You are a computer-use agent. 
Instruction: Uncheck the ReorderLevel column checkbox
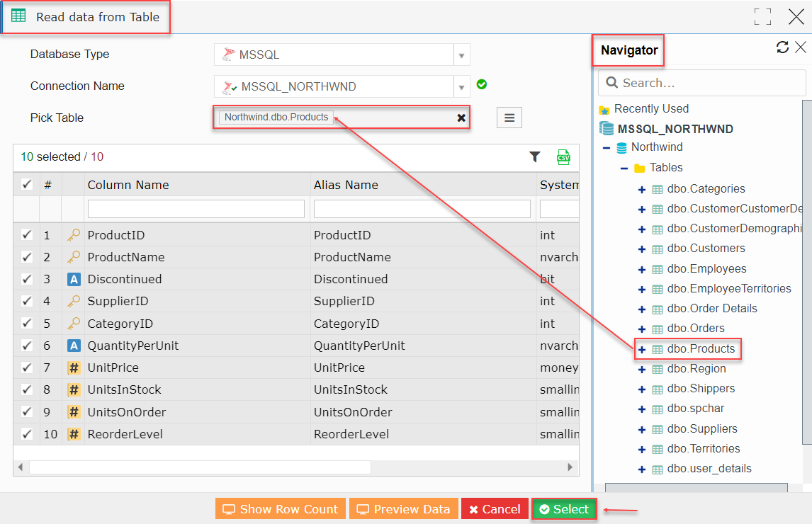tap(26, 434)
